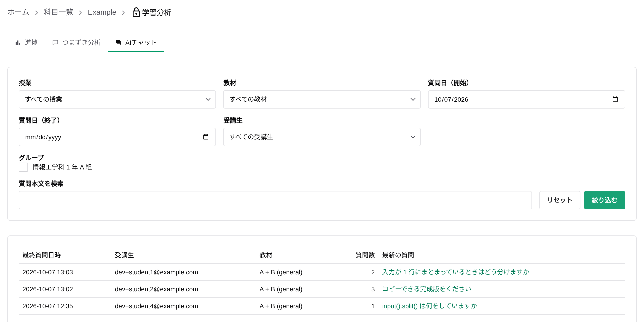Focus the 質問本文を検索 text field
The width and height of the screenshot is (644, 322).
(275, 200)
